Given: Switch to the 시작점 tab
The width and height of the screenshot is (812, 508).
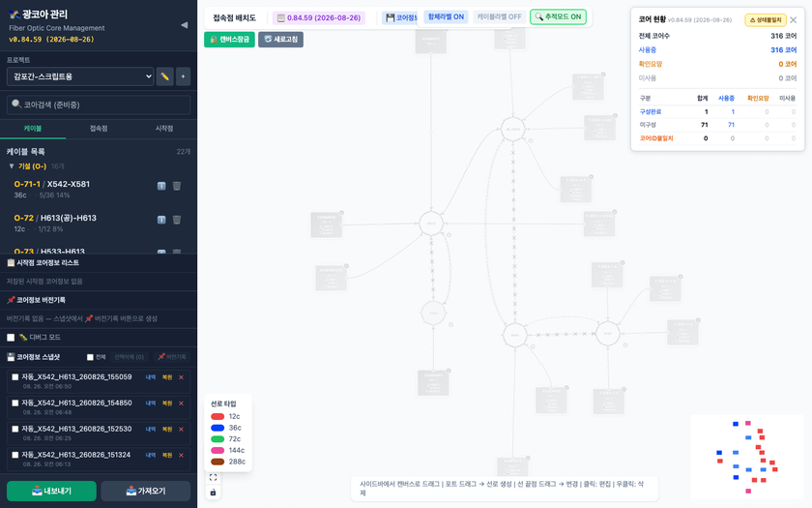Looking at the screenshot, I should pos(164,129).
